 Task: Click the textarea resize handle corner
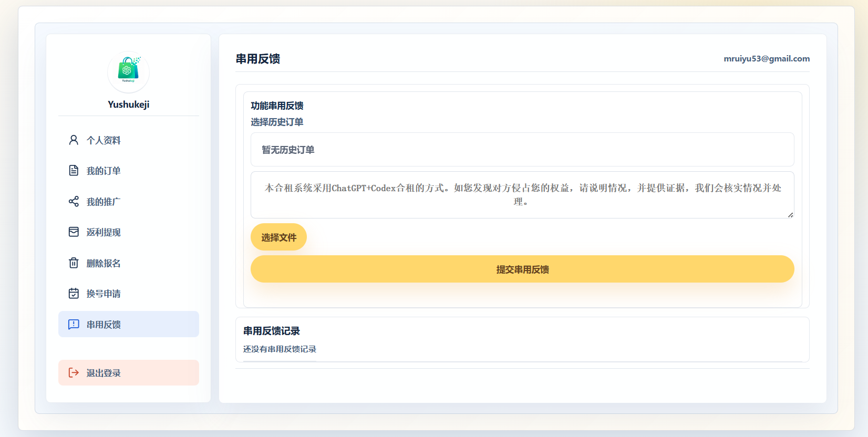point(790,215)
